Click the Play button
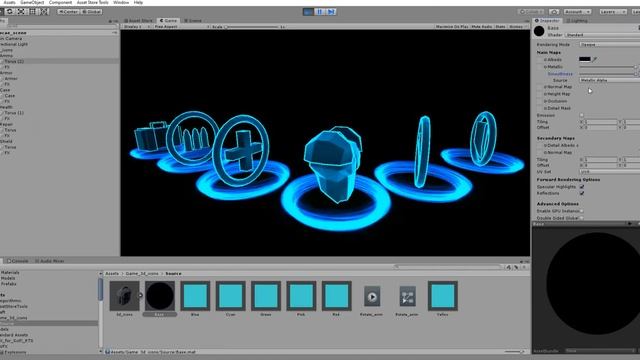This screenshot has width=640, height=360. [x=308, y=12]
